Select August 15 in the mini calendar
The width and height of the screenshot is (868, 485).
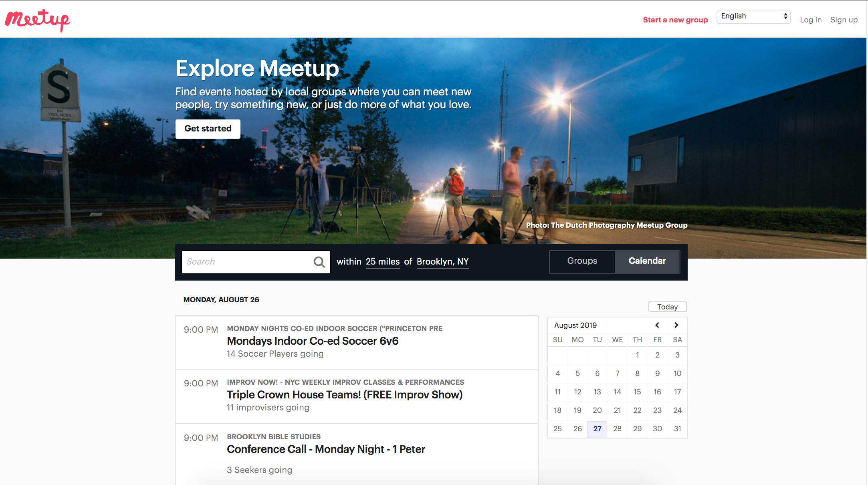[x=637, y=392]
